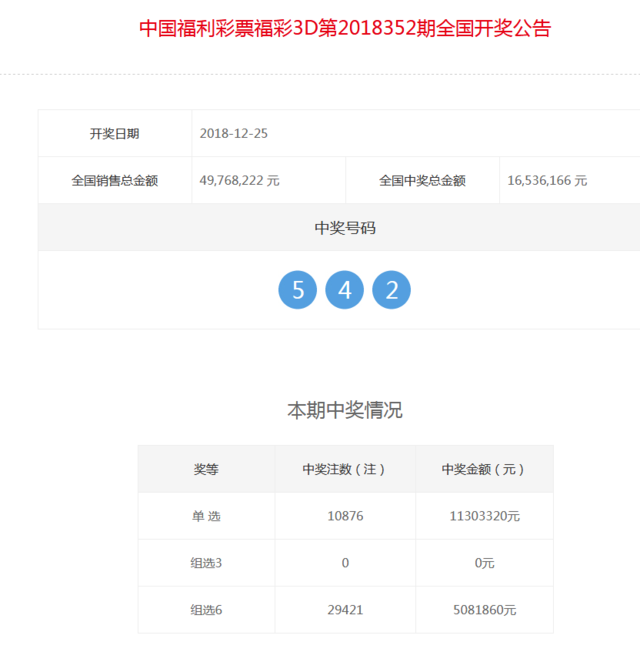Click the 组选6 prize row label
Image resolution: width=640 pixels, height=652 pixels.
coord(206,610)
